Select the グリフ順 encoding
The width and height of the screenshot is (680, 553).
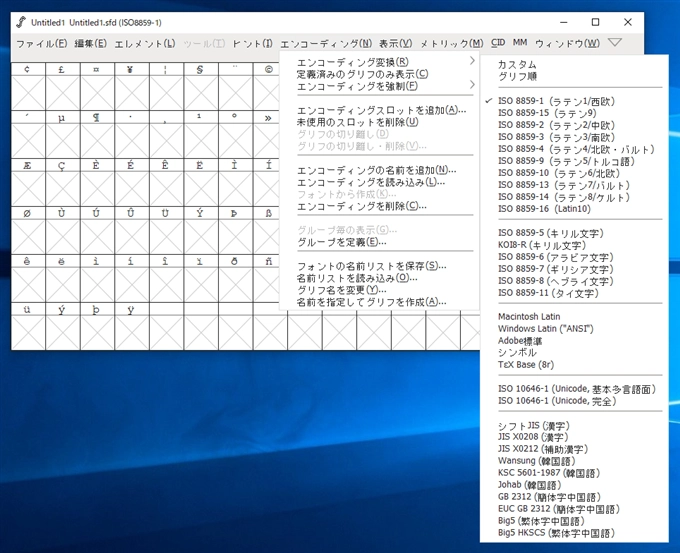(574, 77)
